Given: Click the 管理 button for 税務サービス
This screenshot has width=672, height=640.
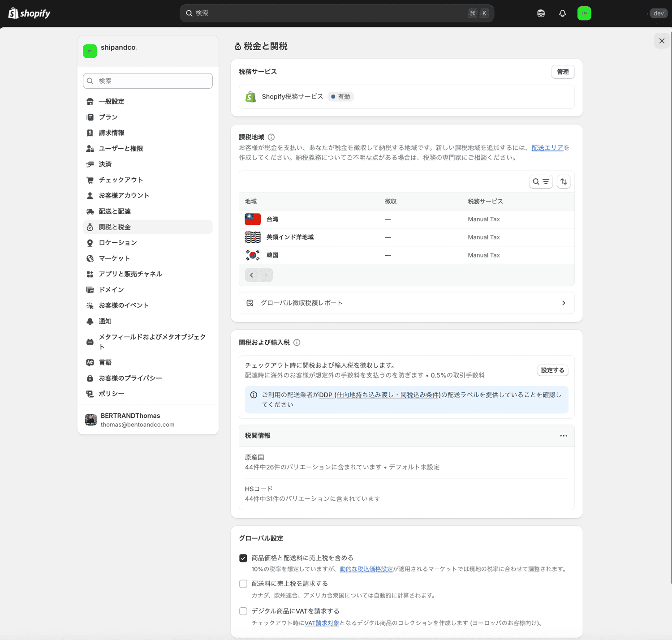Looking at the screenshot, I should coord(563,72).
